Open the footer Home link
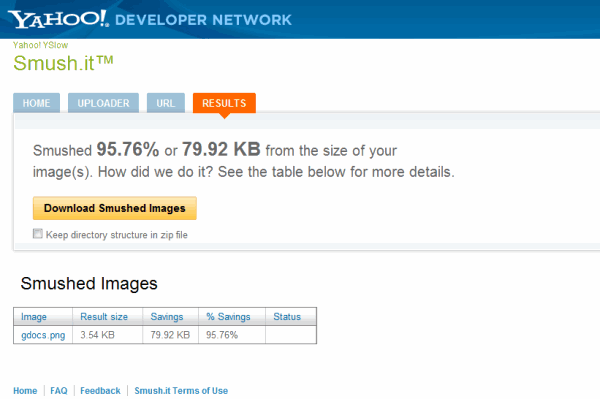Screen dimensions: 600x399 25,391
